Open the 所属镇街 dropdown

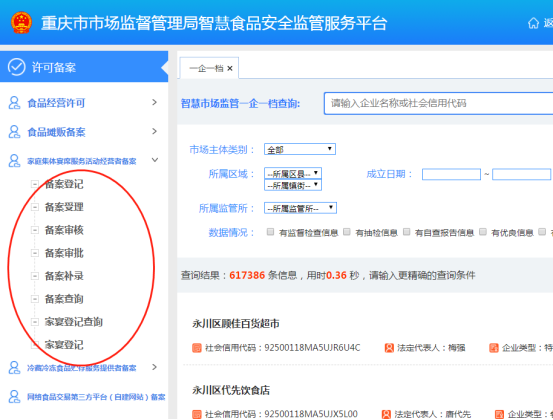click(293, 185)
